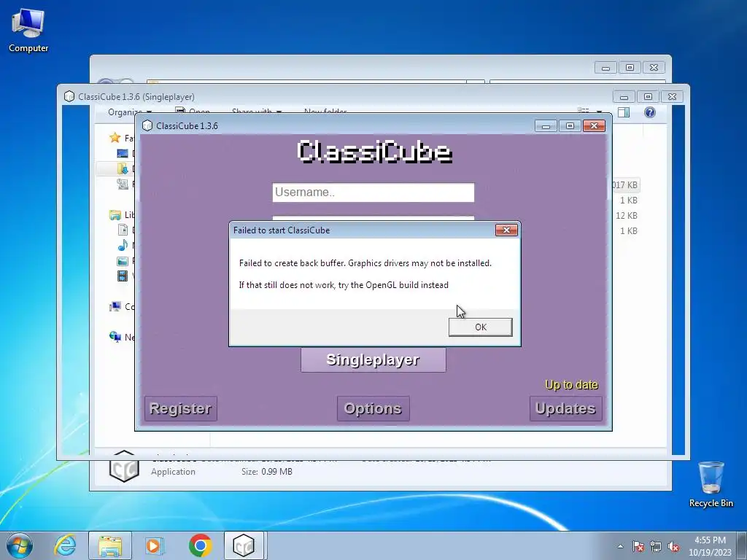Screen dimensions: 747x560
Task: Select the Recycle Bin desktop icon
Action: click(x=711, y=484)
